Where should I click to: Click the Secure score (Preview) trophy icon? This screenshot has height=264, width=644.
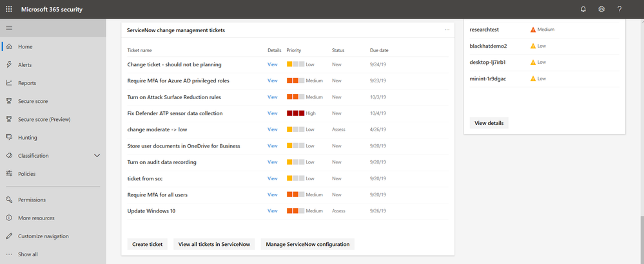(x=9, y=119)
